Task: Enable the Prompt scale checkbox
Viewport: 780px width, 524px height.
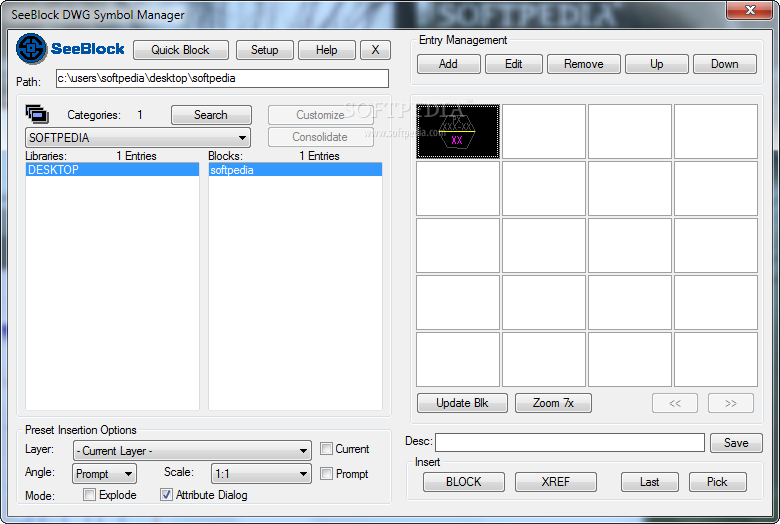Action: coord(326,474)
